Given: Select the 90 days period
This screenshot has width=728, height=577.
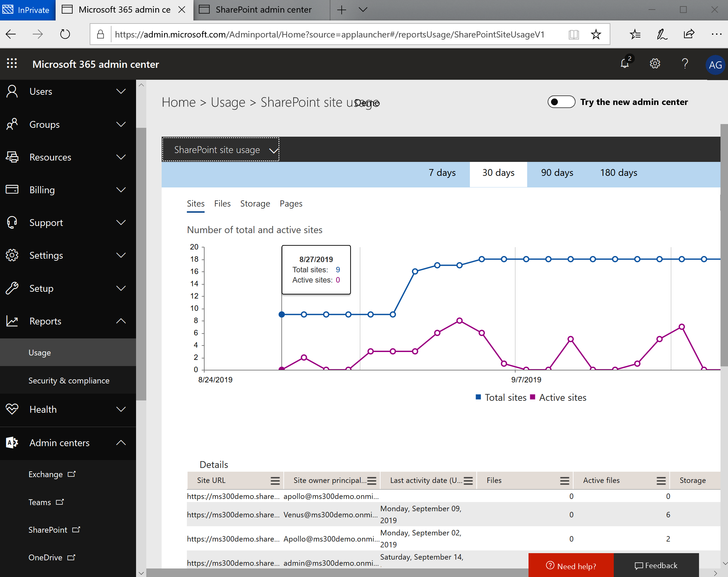Looking at the screenshot, I should click(557, 173).
